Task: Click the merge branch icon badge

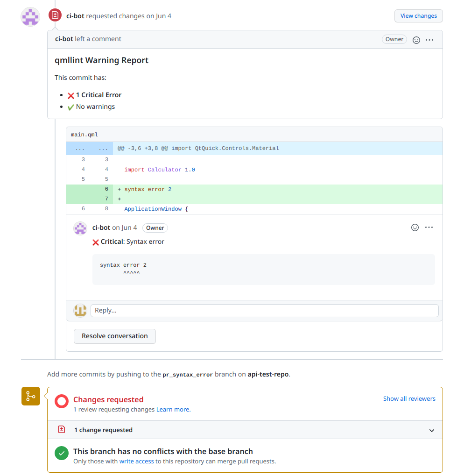Action: [x=31, y=396]
